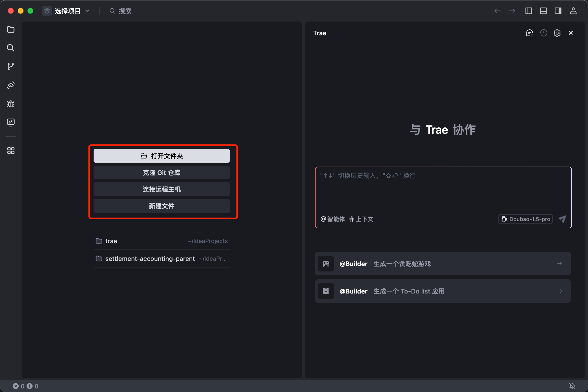The image size is (588, 392).
Task: Open the Explorer folder icon in sidebar
Action: tap(11, 29)
